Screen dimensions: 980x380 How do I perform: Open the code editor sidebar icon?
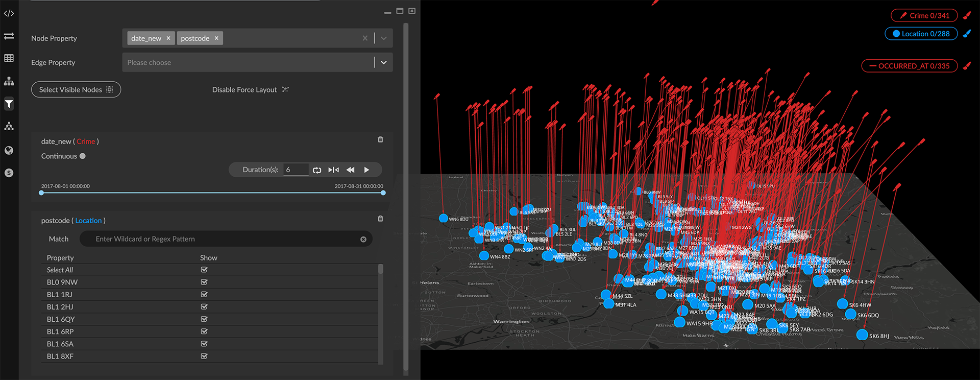[x=9, y=13]
